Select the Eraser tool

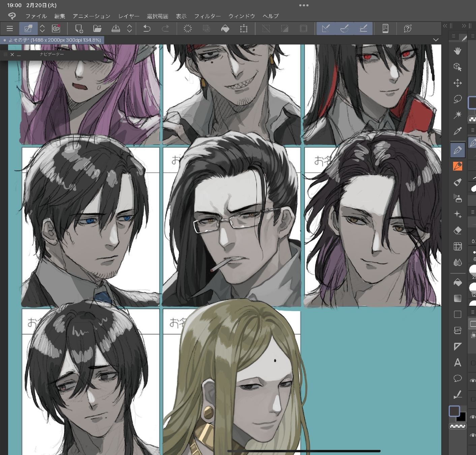click(457, 231)
